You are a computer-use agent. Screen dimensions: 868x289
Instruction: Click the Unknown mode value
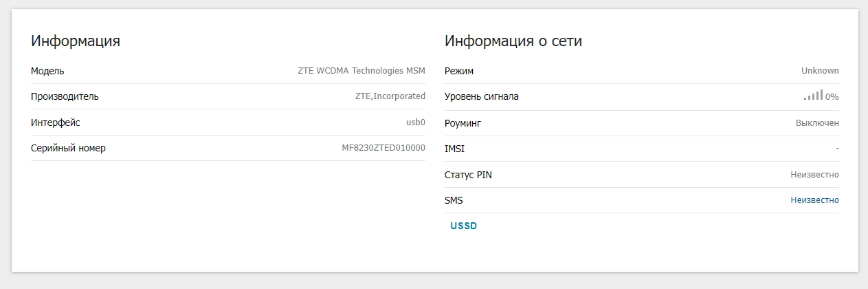(820, 71)
